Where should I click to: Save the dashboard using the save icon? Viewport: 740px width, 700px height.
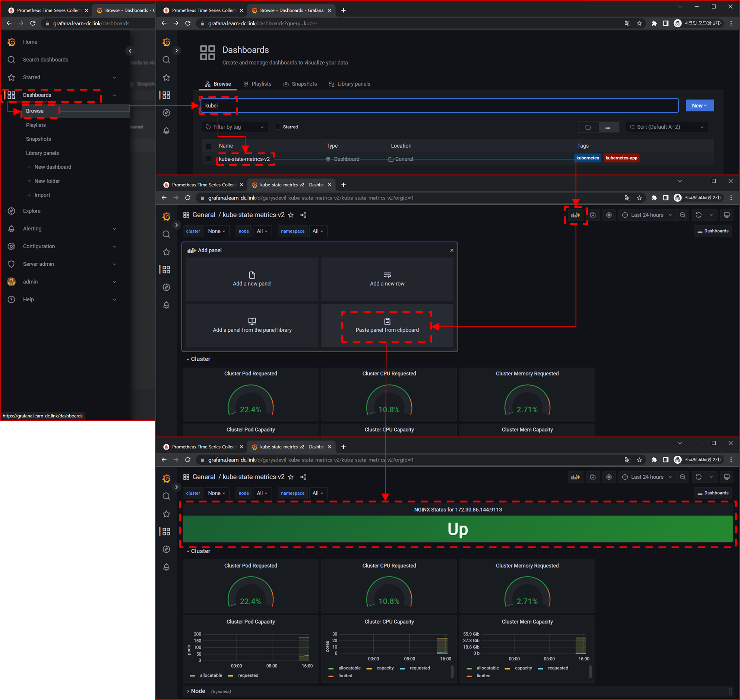593,215
